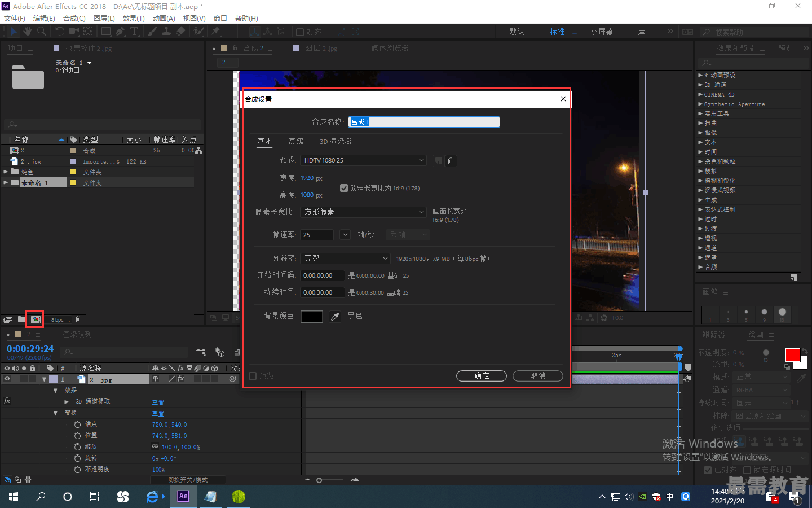This screenshot has width=812, height=508.
Task: Click 重置 link for 3D 通道提取
Action: point(158,402)
